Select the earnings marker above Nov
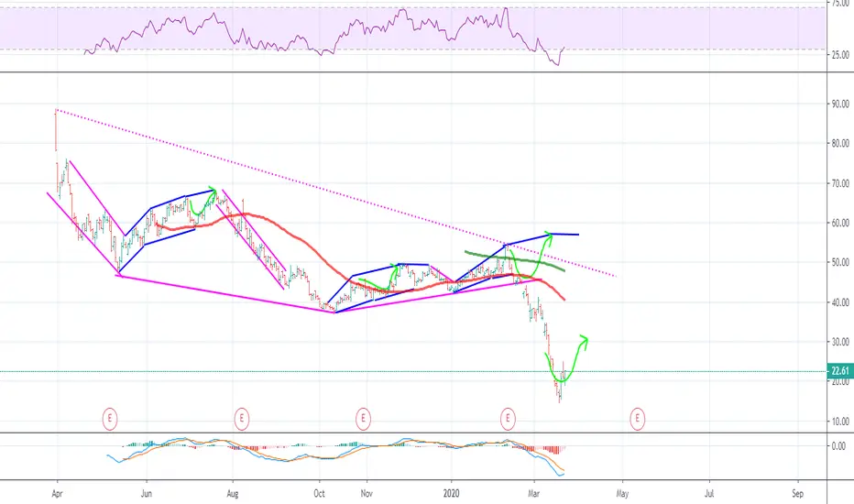The width and height of the screenshot is (854, 504). (x=363, y=419)
